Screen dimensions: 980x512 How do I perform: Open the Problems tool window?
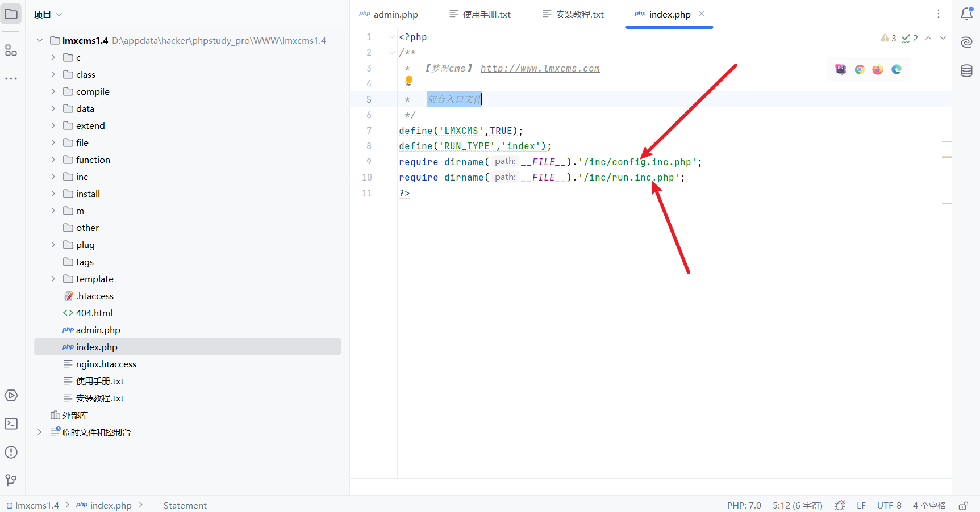(x=11, y=452)
